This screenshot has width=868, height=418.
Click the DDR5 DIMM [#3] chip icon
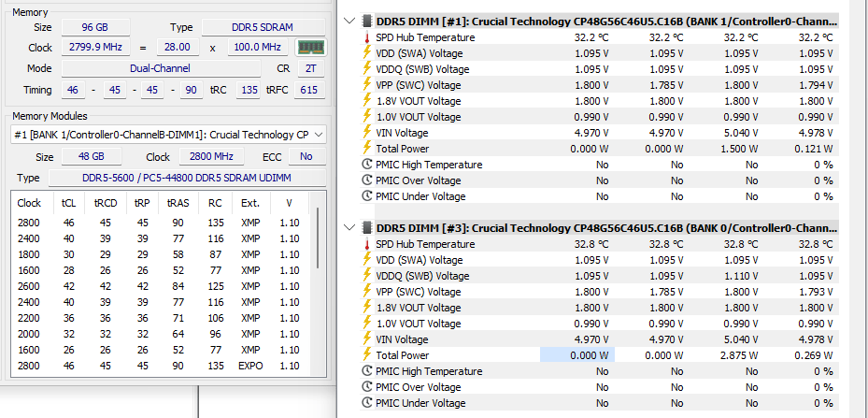click(x=366, y=228)
